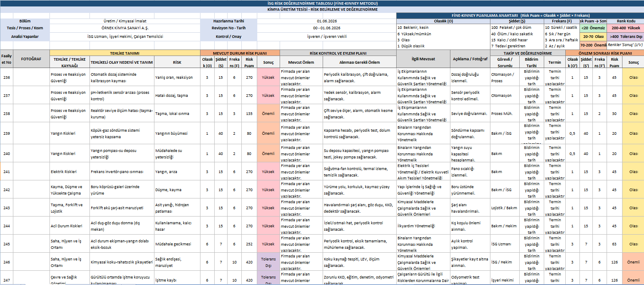Select the '200-400 Yüksek' pink color key cell
The height and width of the screenshot is (285, 644).
[x=625, y=28]
